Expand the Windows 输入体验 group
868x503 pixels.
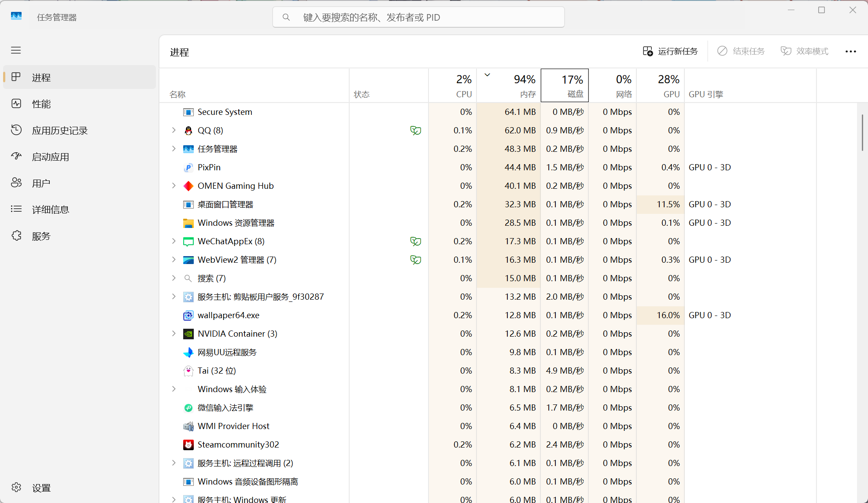coord(174,389)
